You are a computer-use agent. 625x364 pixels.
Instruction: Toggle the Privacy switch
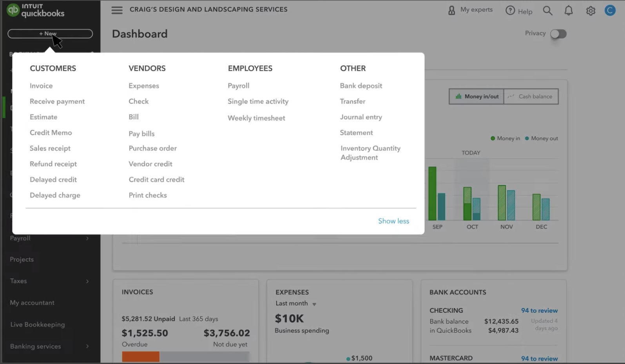(x=558, y=34)
